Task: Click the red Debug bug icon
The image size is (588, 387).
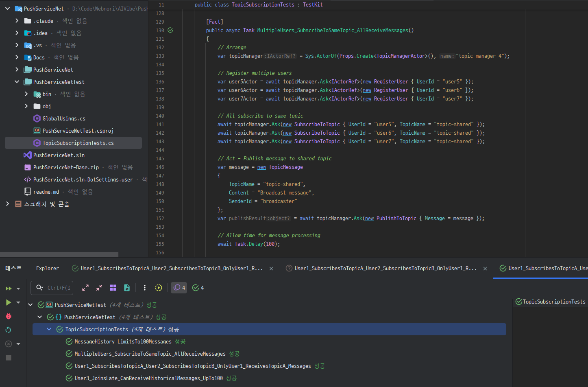Action: tap(8, 316)
